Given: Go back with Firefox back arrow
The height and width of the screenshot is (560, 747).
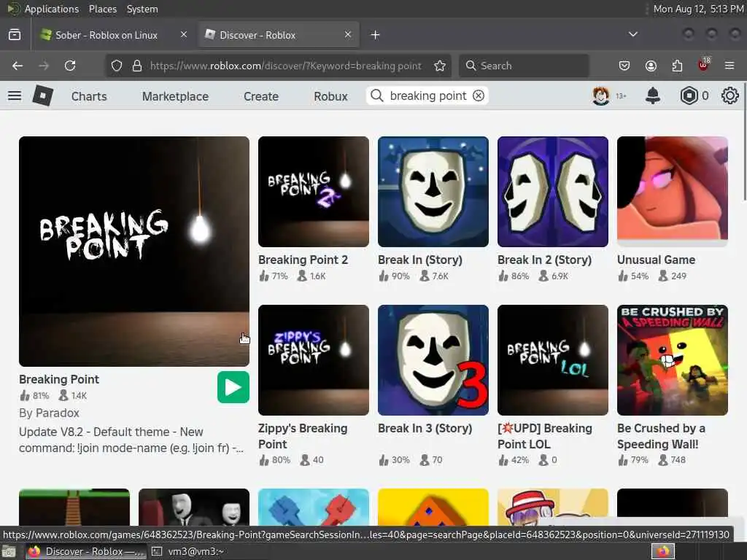Looking at the screenshot, I should tap(18, 66).
